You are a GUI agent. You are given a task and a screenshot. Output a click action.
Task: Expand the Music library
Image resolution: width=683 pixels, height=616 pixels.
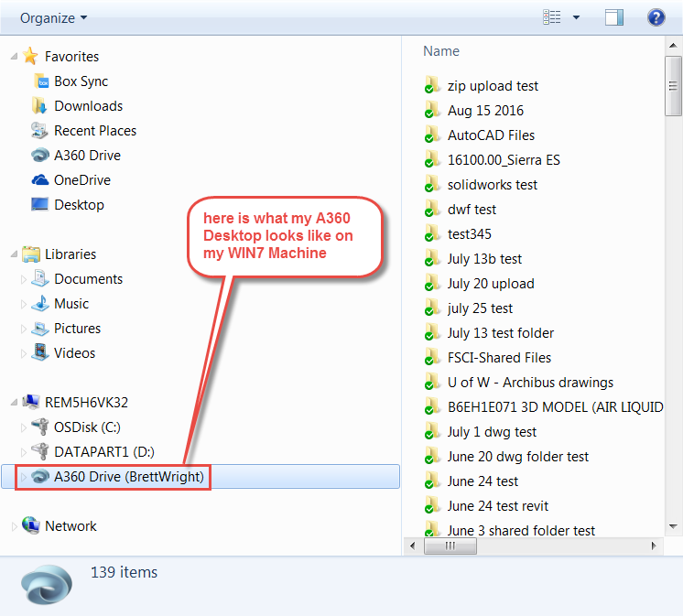pyautogui.click(x=24, y=304)
